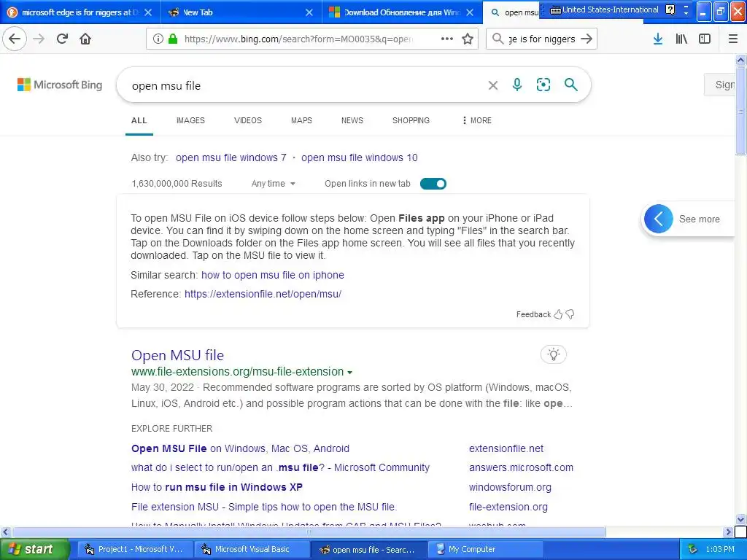Click the Sign in button

(x=720, y=85)
